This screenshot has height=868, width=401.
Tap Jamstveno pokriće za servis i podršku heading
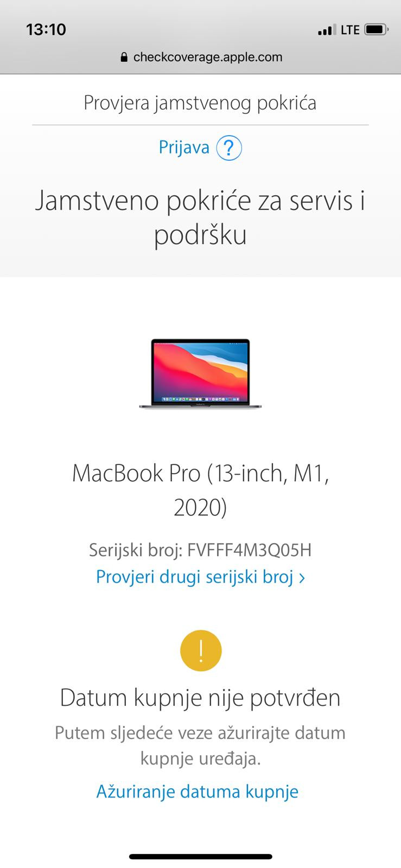point(200,218)
